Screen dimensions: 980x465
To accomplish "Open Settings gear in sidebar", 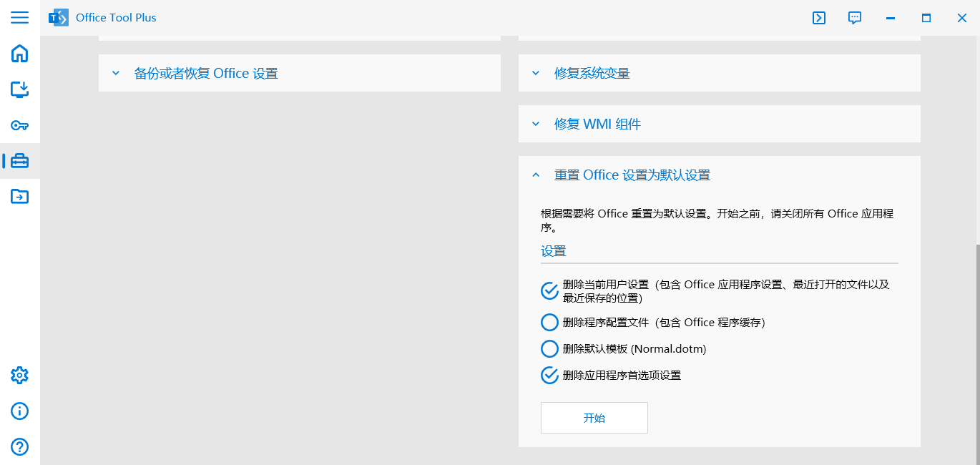I will (19, 375).
